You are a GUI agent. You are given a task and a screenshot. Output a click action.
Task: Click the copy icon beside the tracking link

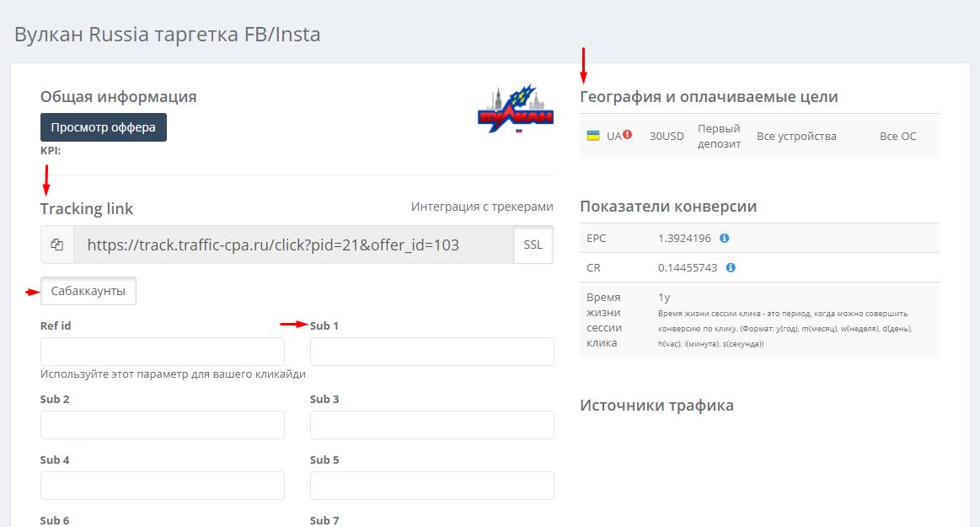[x=57, y=245]
